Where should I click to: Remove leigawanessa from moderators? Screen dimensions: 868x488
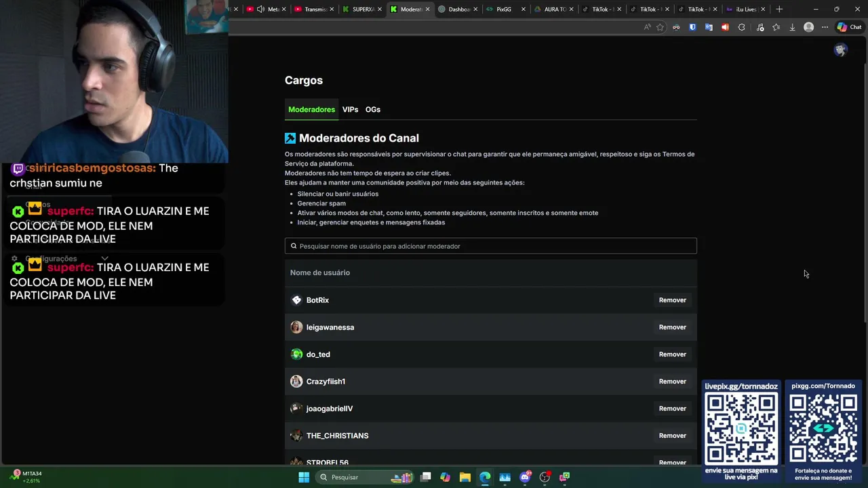[x=672, y=327]
